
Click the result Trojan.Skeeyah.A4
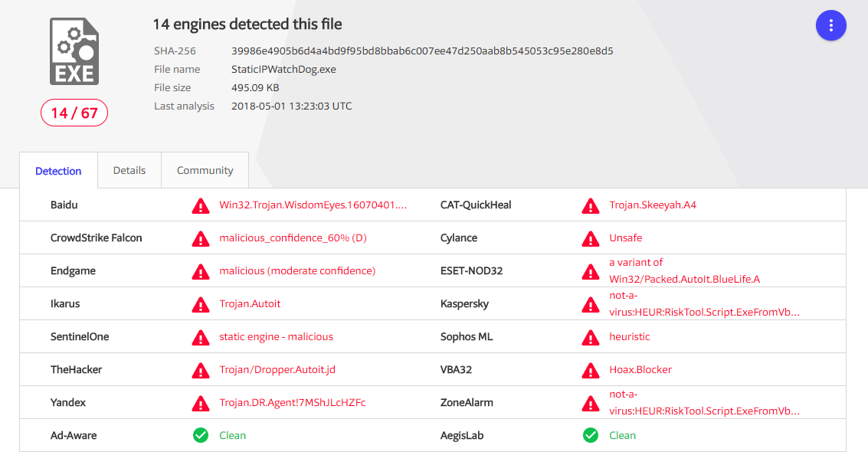653,205
